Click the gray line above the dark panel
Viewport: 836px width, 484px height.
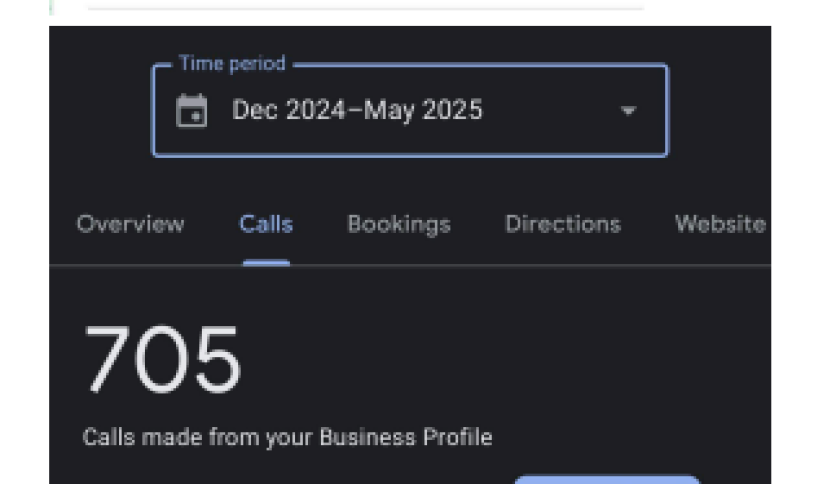click(x=366, y=8)
